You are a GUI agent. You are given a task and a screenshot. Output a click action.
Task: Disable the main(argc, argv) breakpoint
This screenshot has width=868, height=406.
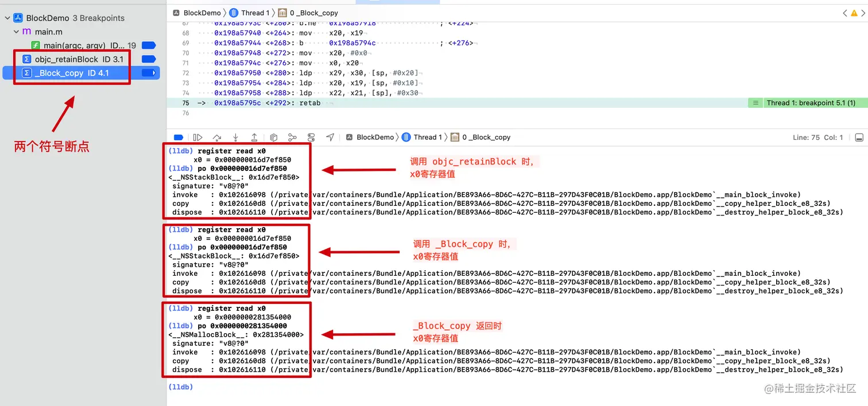point(149,45)
